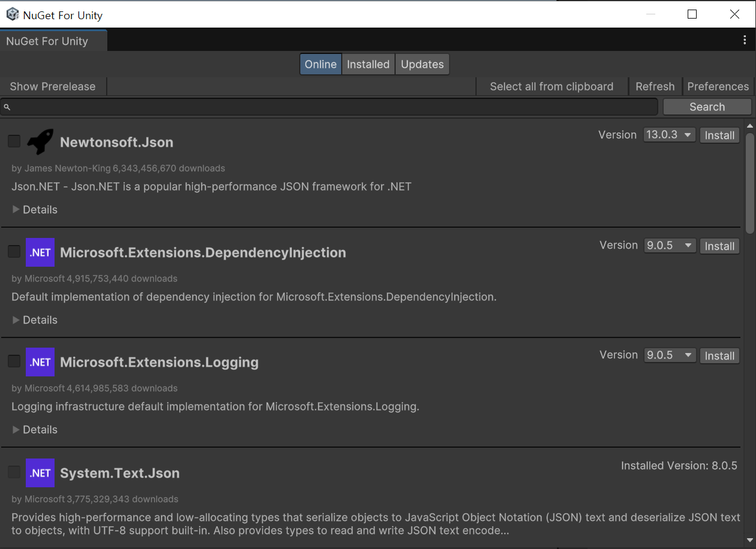Click the Microsoft.Extensions.Logging .NET icon
Viewport: 756px width, 549px height.
[x=40, y=362]
